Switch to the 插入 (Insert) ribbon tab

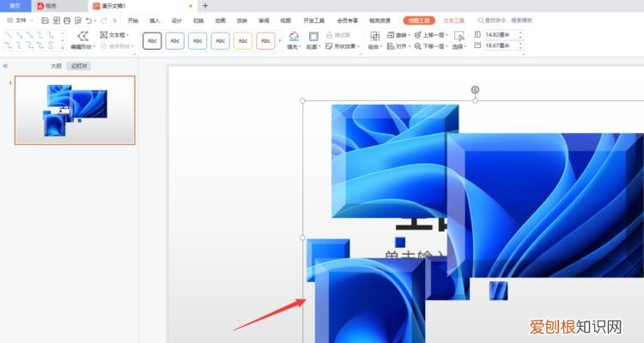[155, 20]
